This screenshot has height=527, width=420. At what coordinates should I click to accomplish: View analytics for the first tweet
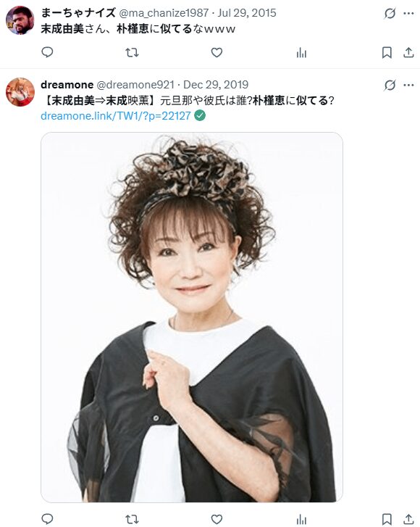click(x=301, y=52)
